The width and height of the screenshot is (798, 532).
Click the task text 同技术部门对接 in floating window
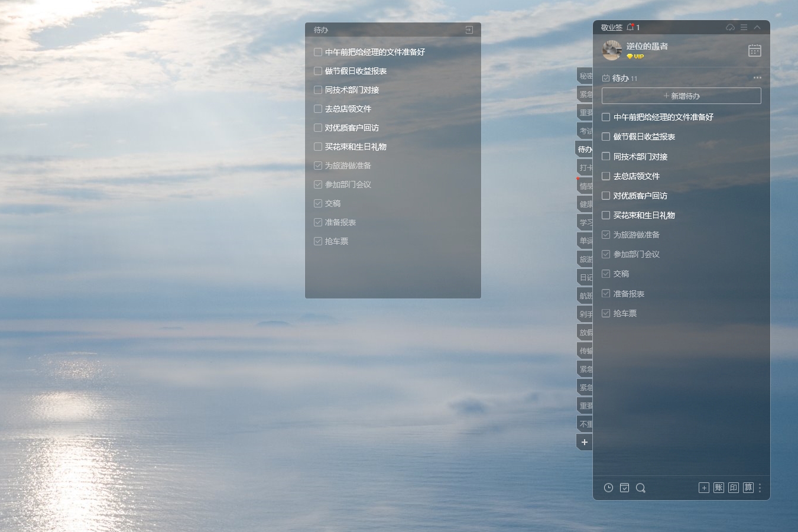click(352, 90)
